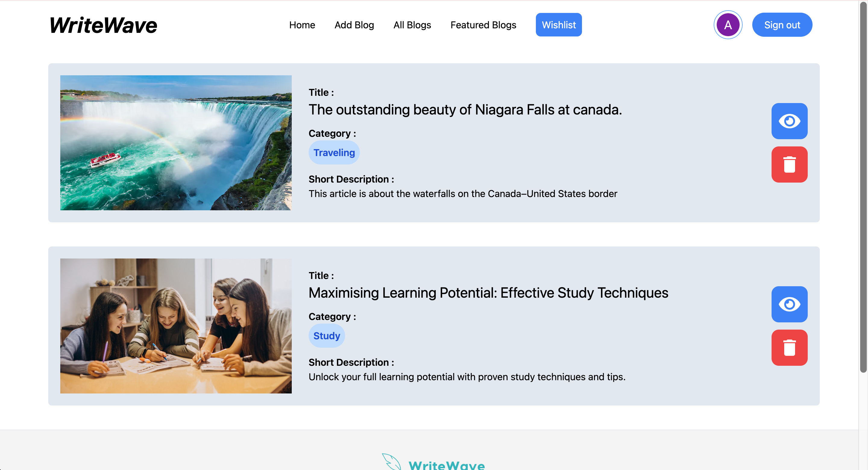Click the Study category badge
868x470 pixels.
coord(326,336)
